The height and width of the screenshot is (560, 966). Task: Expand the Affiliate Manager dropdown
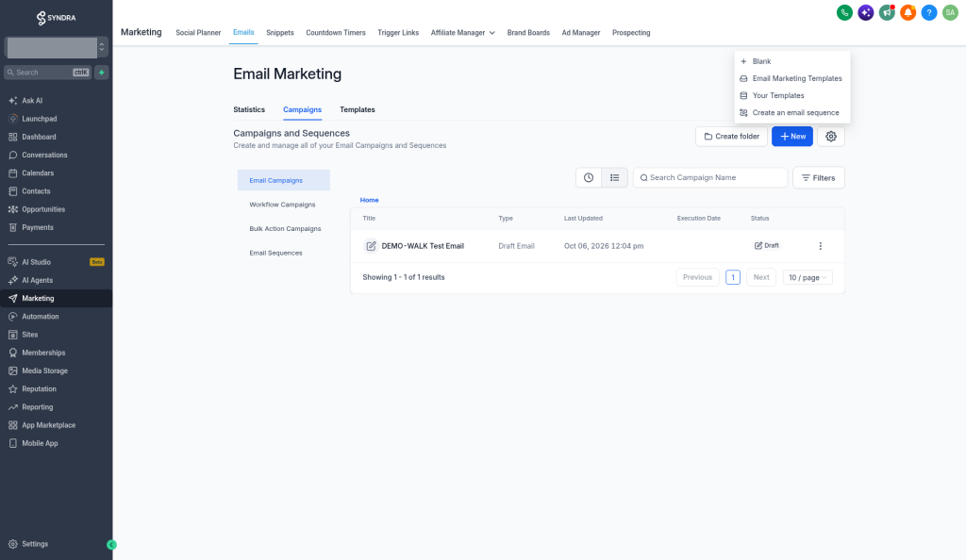pos(462,33)
